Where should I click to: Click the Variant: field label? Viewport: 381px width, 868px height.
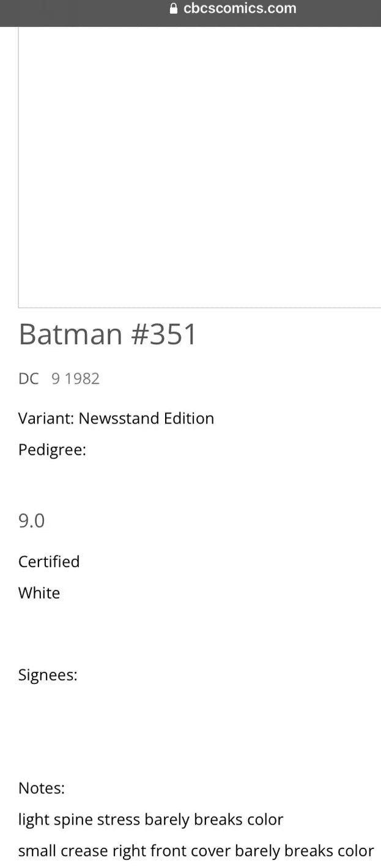pos(46,419)
